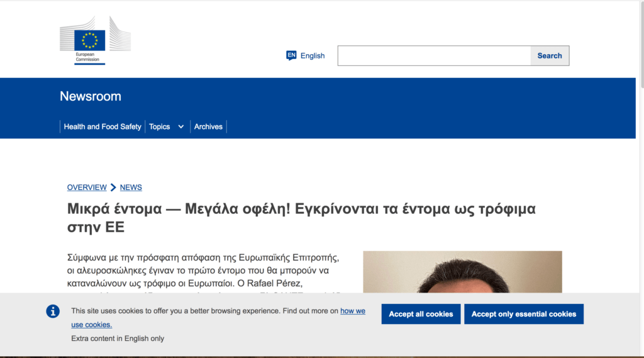Expand the Topics dropdown chevron

[x=180, y=126]
